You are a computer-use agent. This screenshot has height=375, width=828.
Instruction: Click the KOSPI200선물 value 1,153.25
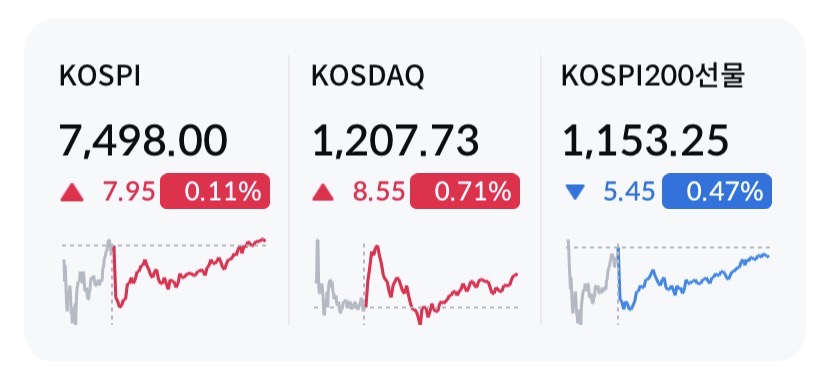coord(645,140)
